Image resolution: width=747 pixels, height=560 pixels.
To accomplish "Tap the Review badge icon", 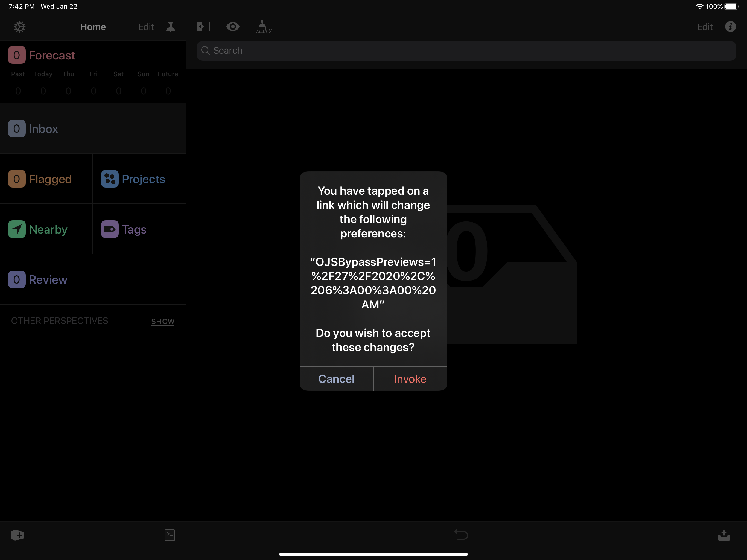I will (x=17, y=279).
